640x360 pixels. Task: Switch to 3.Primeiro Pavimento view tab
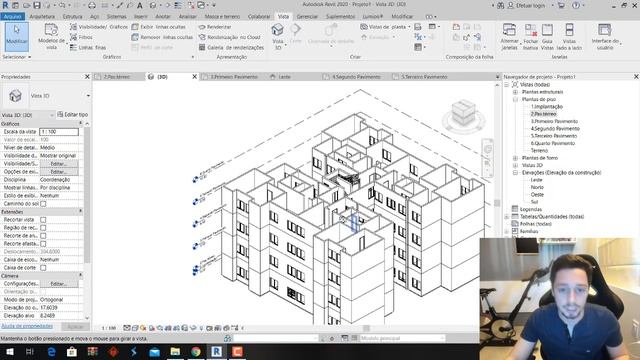(233, 77)
